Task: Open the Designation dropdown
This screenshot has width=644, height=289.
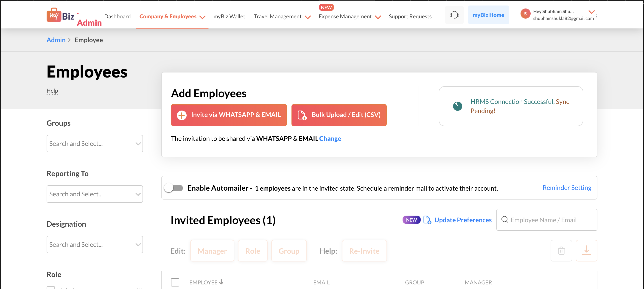Action: (95, 245)
